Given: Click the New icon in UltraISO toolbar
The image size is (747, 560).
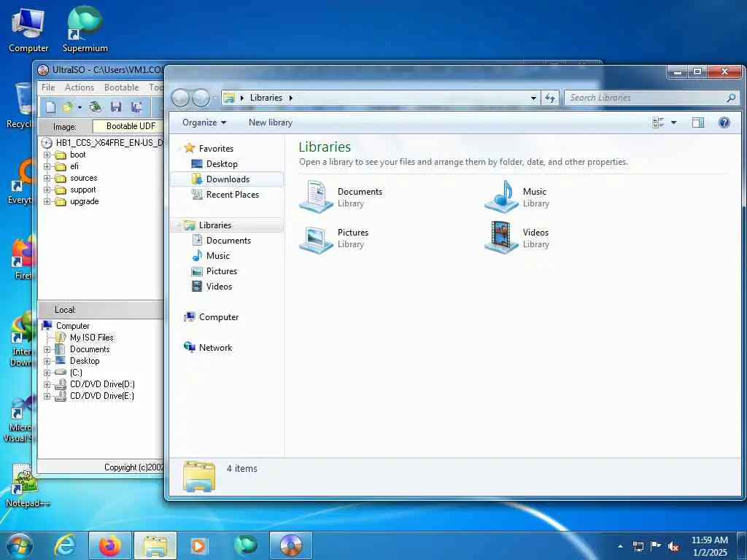Looking at the screenshot, I should coord(50,106).
